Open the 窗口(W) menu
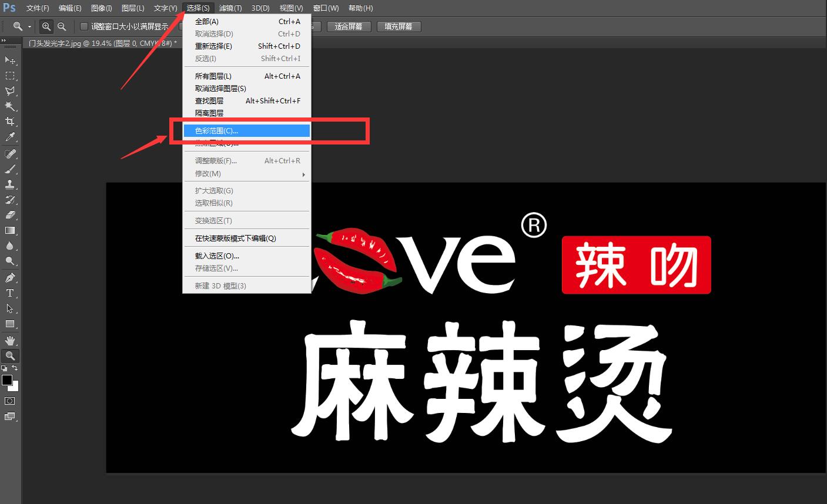The image size is (827, 504). point(326,8)
